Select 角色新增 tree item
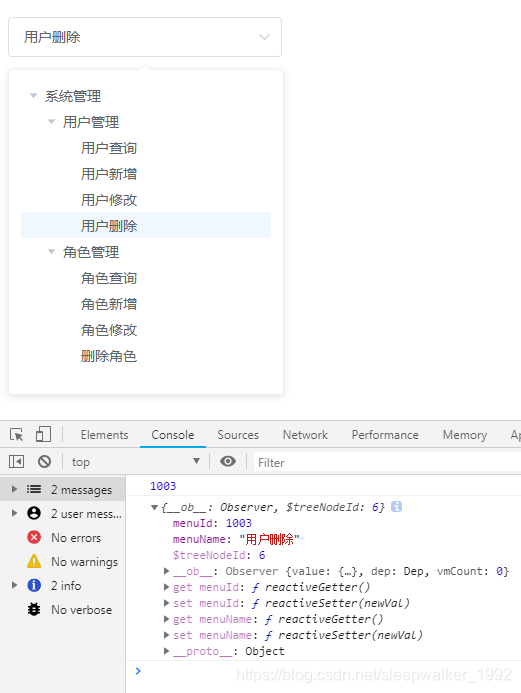Image resolution: width=521 pixels, height=693 pixels. point(109,305)
